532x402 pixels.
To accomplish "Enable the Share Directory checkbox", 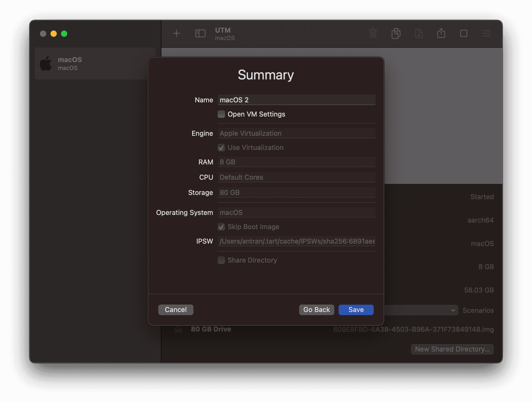I will tap(221, 260).
